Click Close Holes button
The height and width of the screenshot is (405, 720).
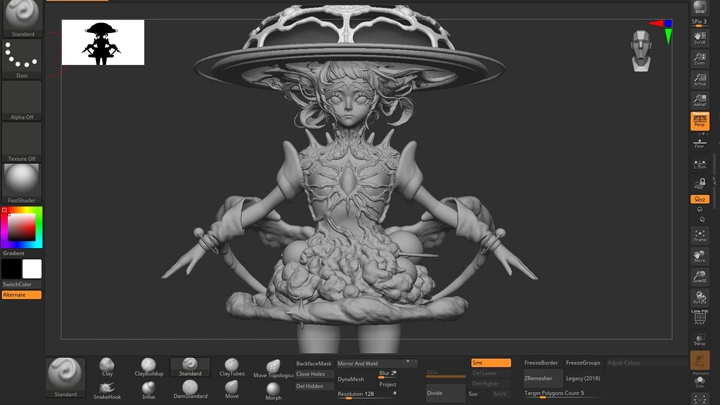click(x=314, y=374)
